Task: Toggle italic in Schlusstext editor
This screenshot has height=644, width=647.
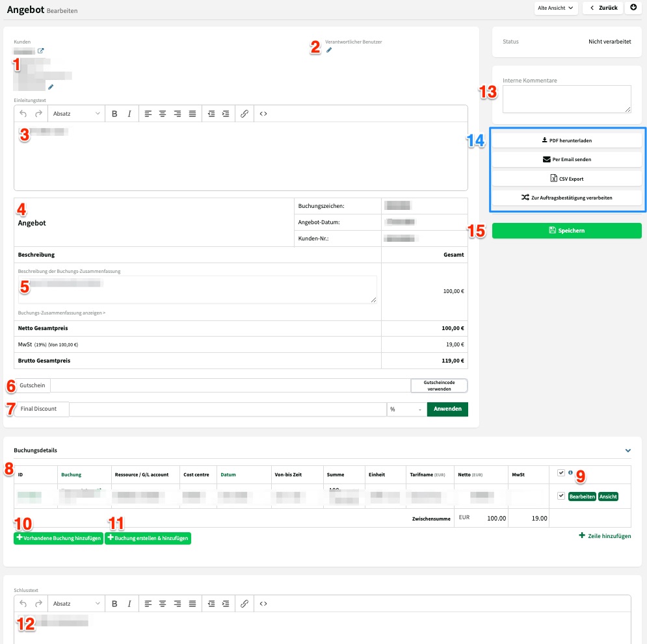Action: pos(129,604)
